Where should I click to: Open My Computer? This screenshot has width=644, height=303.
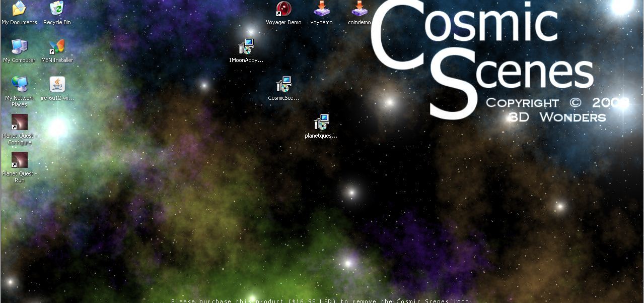19,47
